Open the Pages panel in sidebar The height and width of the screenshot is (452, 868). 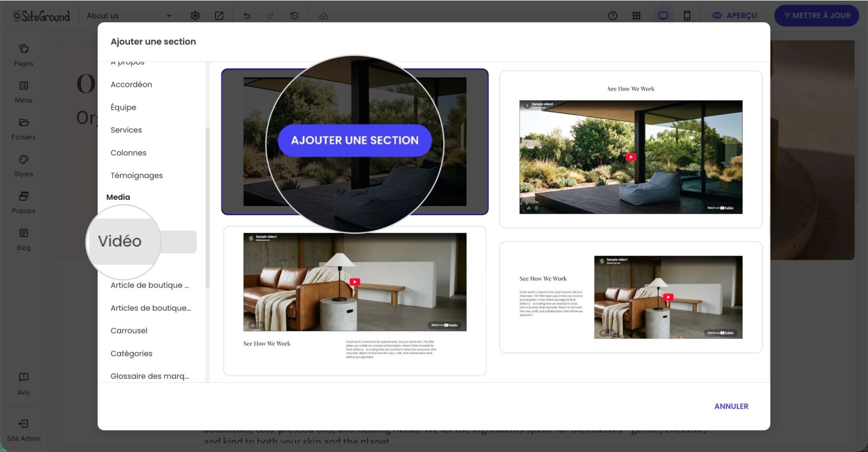point(24,55)
